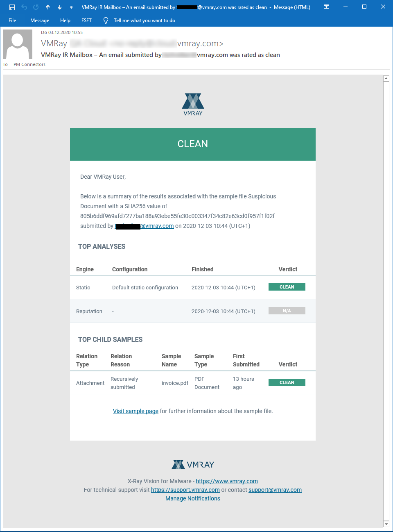The width and height of the screenshot is (393, 532).
Task: Click the ribbon display options icon in titlebar
Action: click(326, 7)
